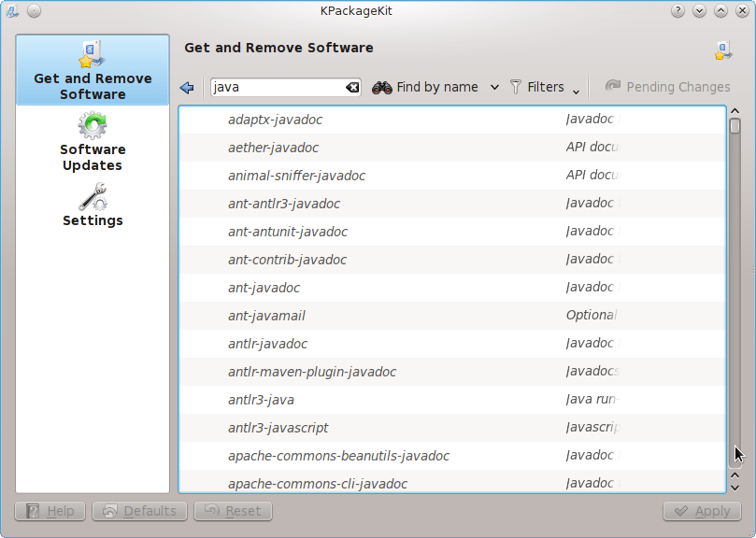Select the antlr3-java package
The image size is (756, 538).
pos(452,399)
